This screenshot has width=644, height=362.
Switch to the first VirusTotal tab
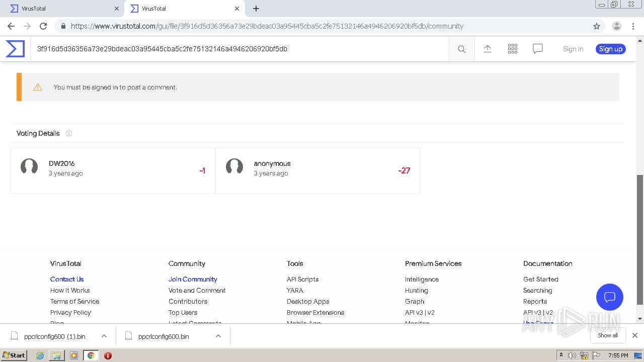point(63,9)
